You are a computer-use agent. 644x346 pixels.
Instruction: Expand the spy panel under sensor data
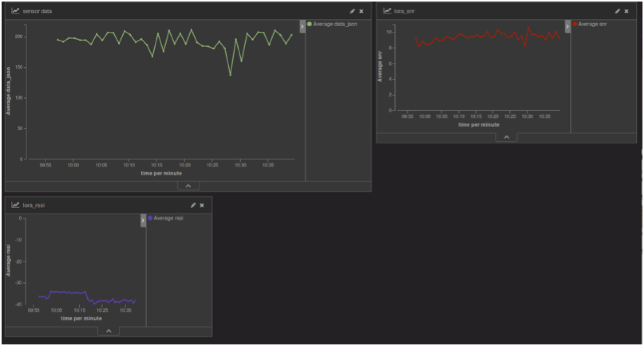click(188, 186)
